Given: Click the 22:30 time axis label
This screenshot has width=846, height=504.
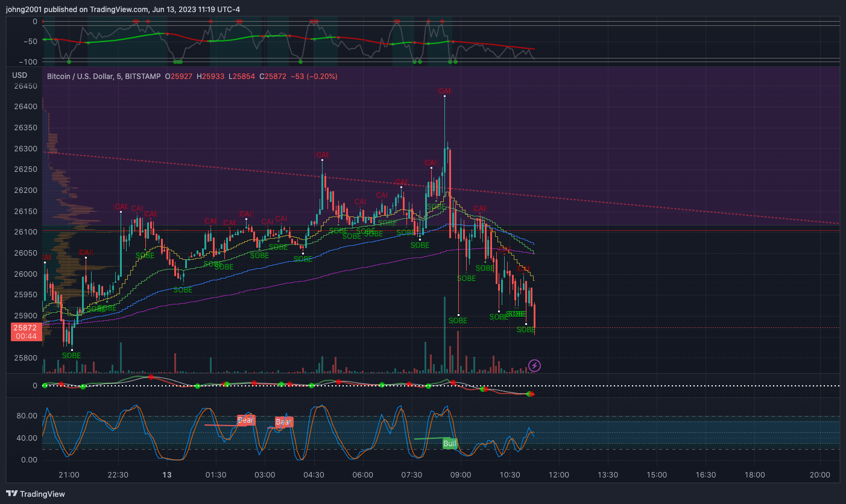Looking at the screenshot, I should [118, 475].
